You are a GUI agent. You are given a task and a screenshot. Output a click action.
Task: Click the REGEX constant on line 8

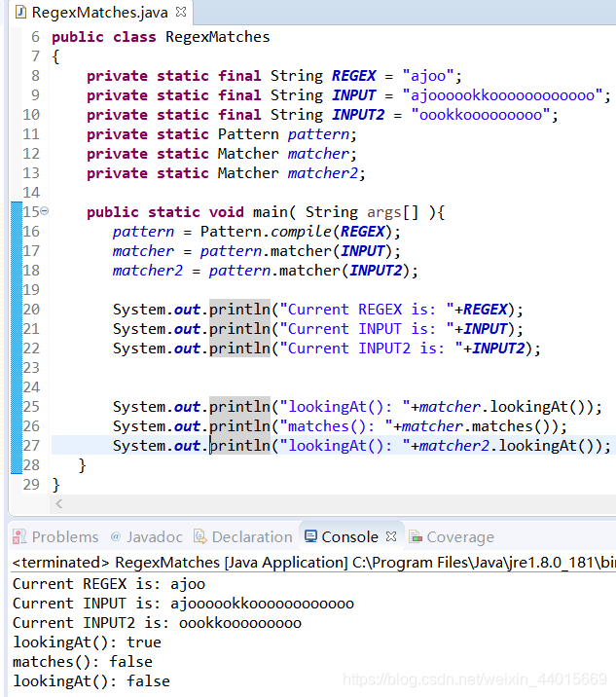(354, 76)
